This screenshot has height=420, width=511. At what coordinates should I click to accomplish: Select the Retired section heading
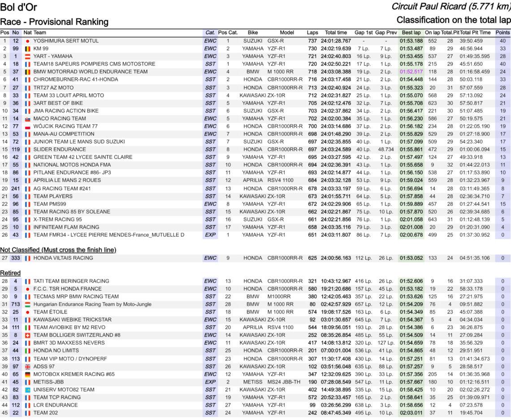click(10, 273)
